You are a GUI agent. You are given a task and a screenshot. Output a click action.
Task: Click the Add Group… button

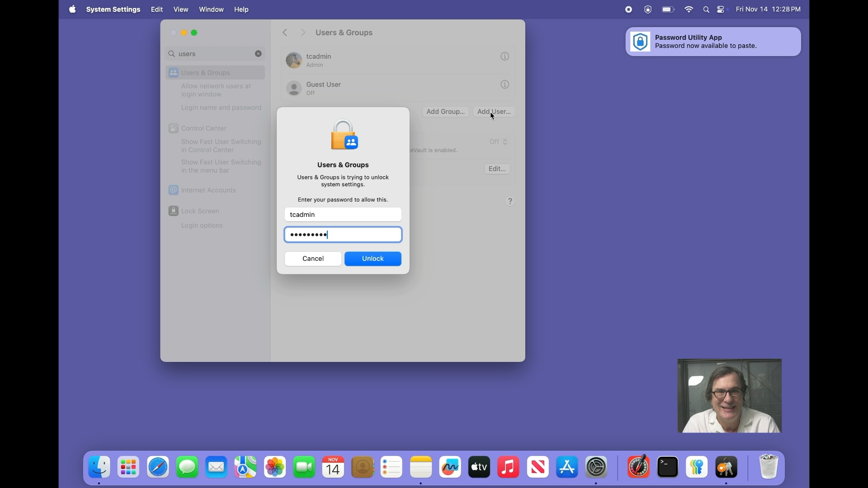click(445, 112)
